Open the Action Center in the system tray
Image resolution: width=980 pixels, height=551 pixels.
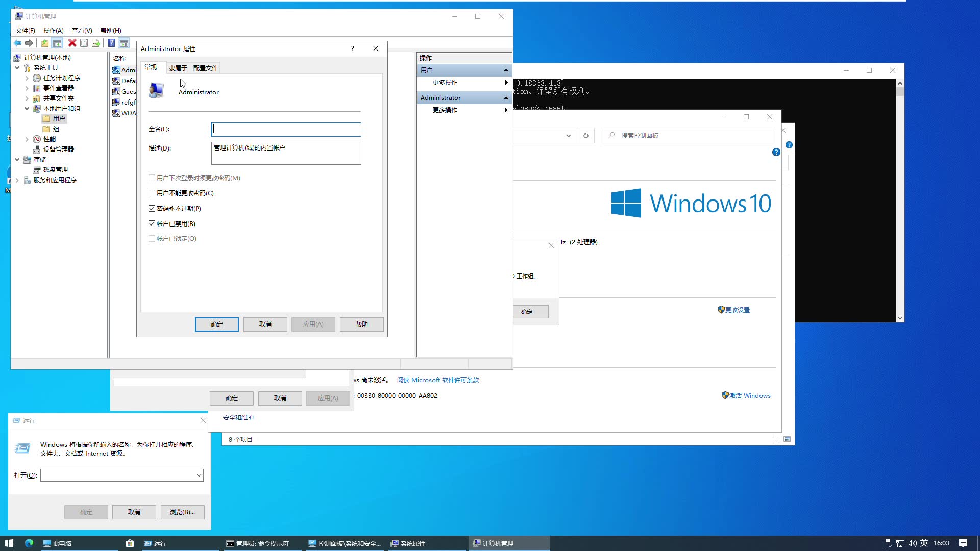pos(963,543)
